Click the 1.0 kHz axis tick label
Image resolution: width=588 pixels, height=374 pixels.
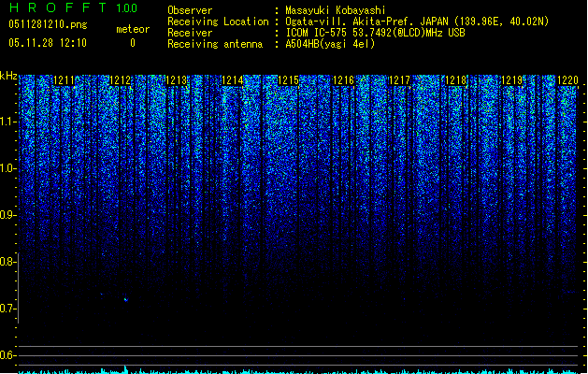[8, 168]
